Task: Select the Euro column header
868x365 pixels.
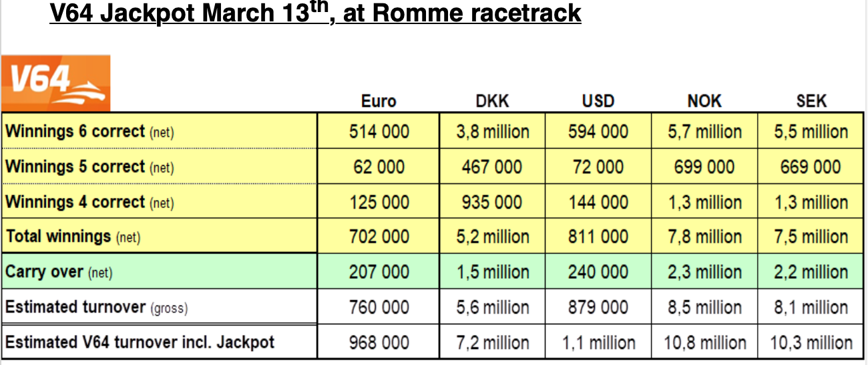Action: tap(379, 102)
